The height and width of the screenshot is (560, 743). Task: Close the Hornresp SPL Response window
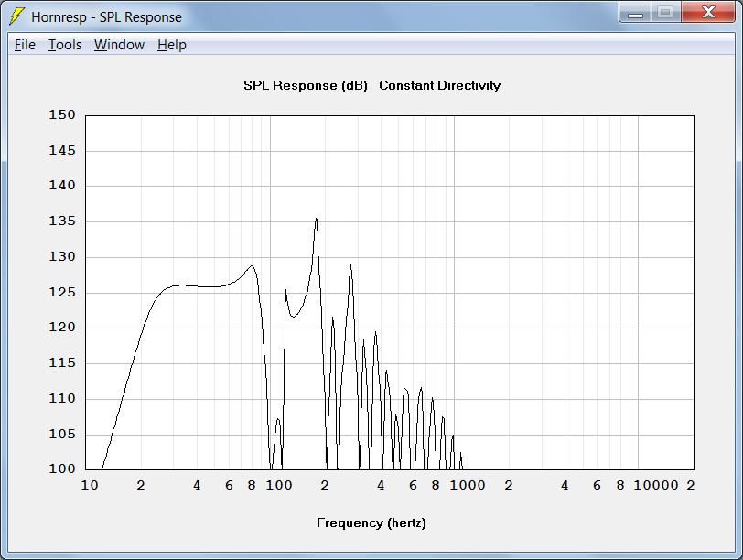coord(708,13)
